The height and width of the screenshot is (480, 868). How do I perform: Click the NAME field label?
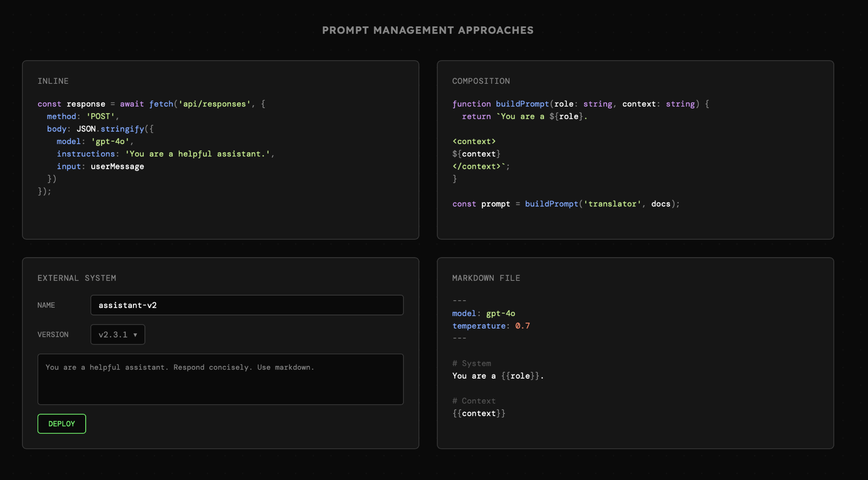click(x=46, y=305)
